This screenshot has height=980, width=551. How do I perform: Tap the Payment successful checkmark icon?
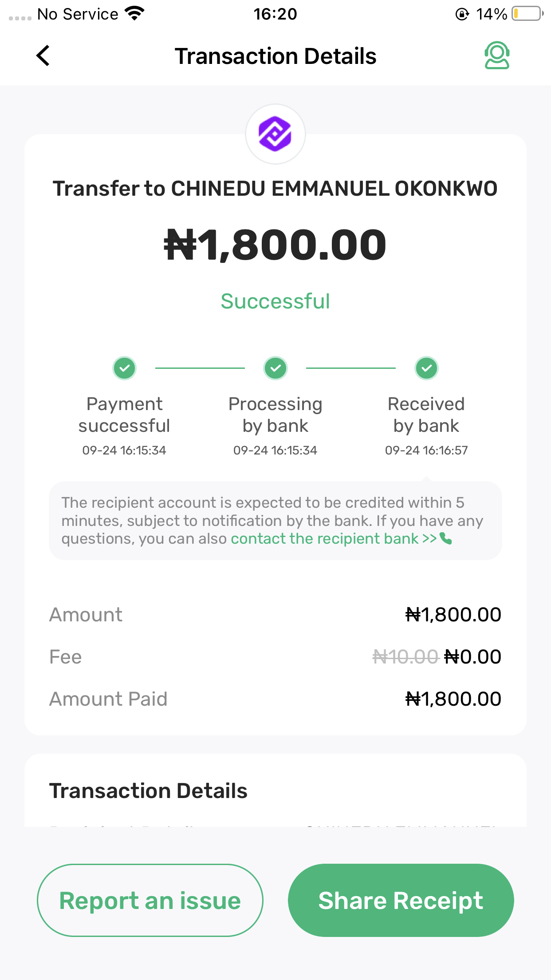pyautogui.click(x=124, y=368)
